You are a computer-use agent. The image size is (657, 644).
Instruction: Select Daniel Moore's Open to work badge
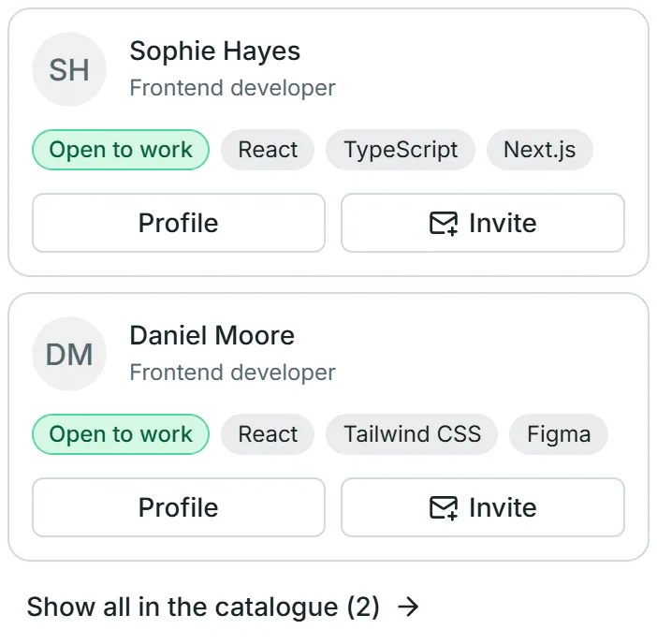point(121,434)
